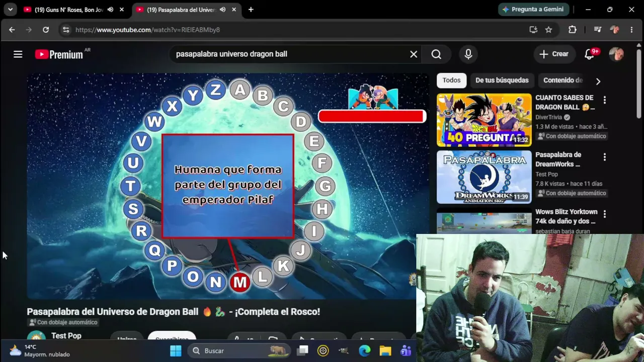The width and height of the screenshot is (644, 362).
Task: Open the Chrome profile avatar
Action: tap(614, 30)
